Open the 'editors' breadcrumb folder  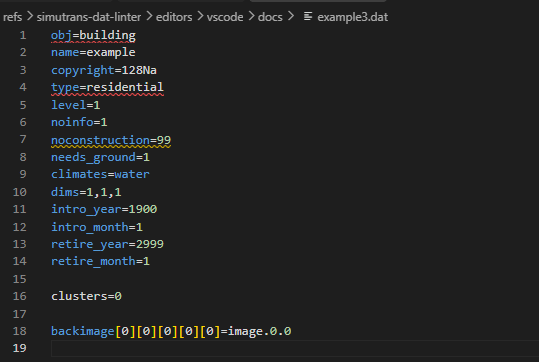[174, 17]
